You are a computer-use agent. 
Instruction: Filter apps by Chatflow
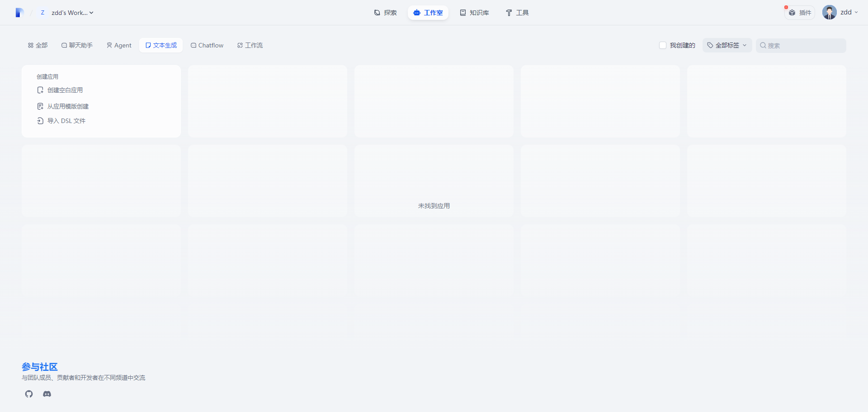coord(207,45)
